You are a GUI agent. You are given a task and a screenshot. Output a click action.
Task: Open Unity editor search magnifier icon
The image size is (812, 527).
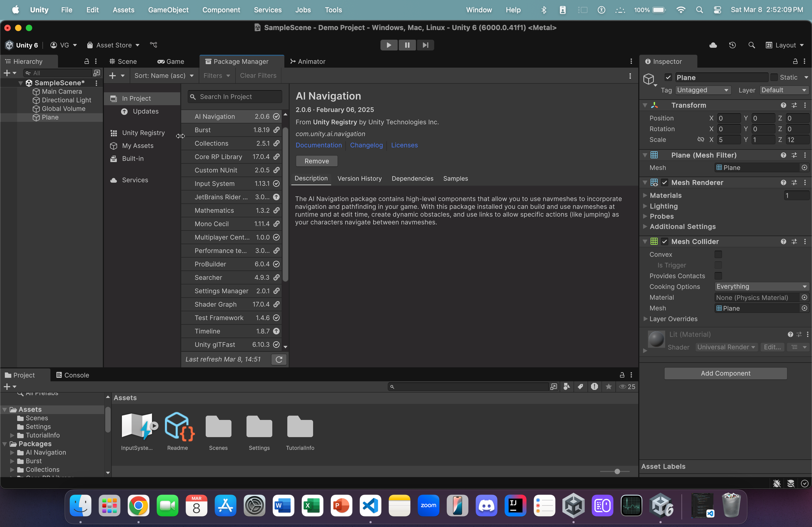coord(751,45)
